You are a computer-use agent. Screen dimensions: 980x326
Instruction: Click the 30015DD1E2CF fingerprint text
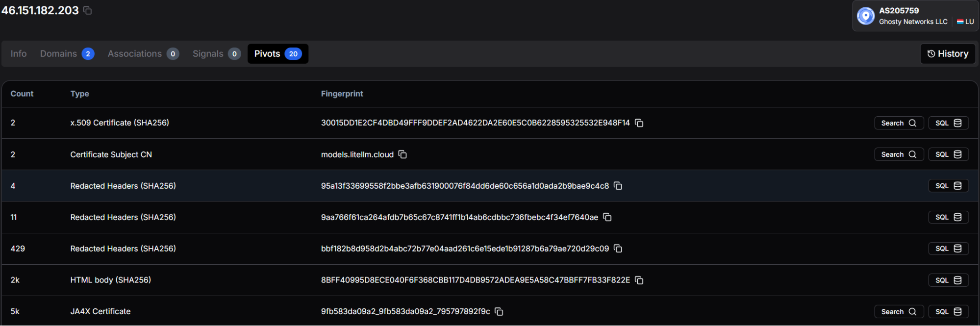(476, 123)
